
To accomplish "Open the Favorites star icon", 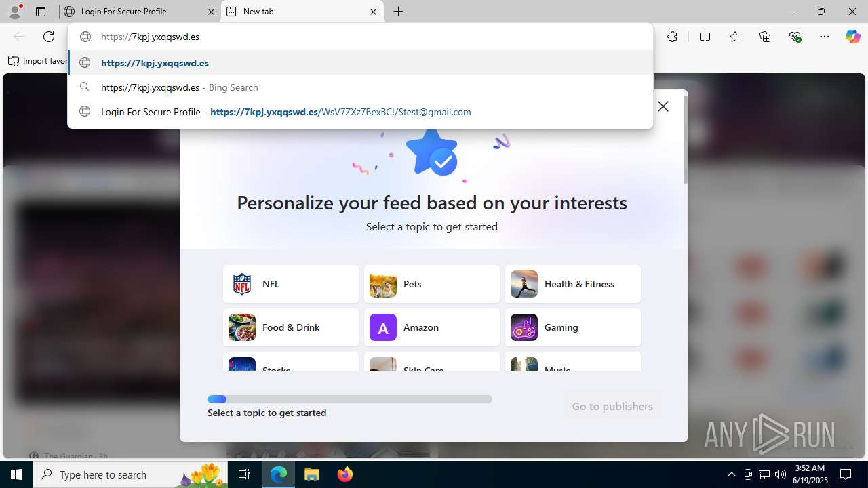I will pyautogui.click(x=735, y=37).
